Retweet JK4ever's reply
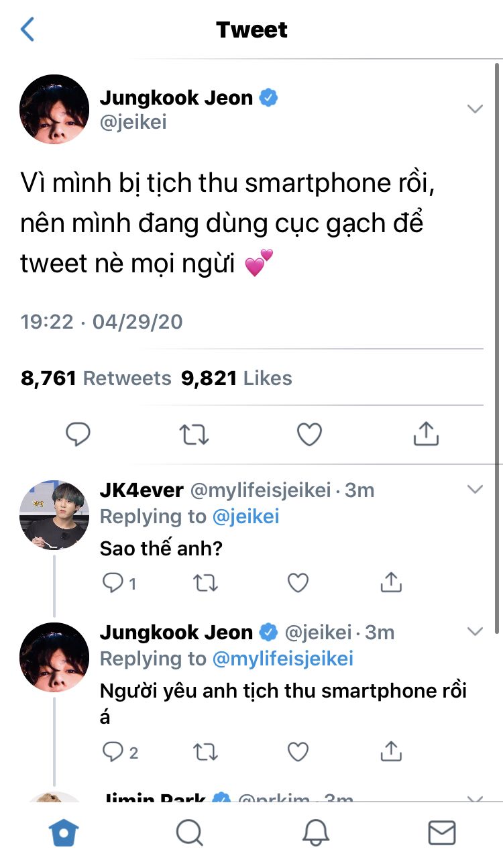 (205, 583)
